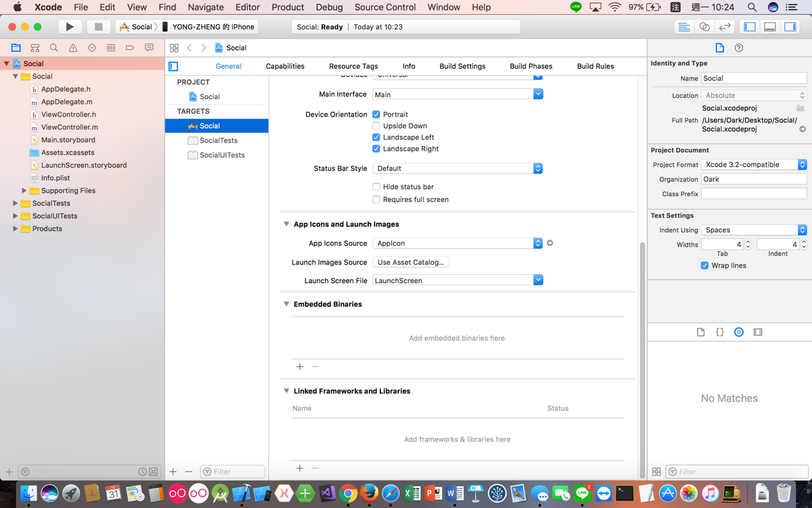Open the Report navigator
The image size is (812, 508).
pos(149,48)
